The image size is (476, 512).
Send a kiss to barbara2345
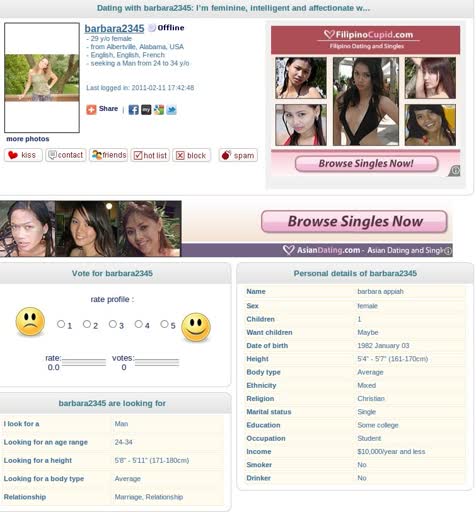23,155
